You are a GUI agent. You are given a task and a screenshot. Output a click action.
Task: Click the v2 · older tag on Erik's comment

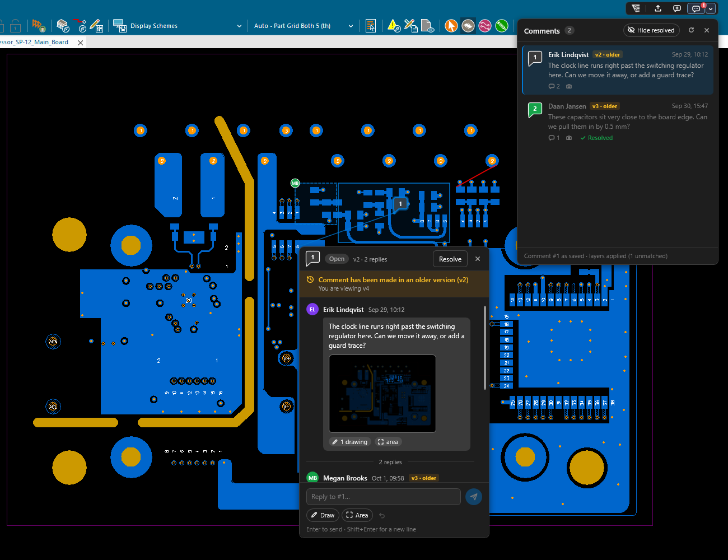[608, 54]
